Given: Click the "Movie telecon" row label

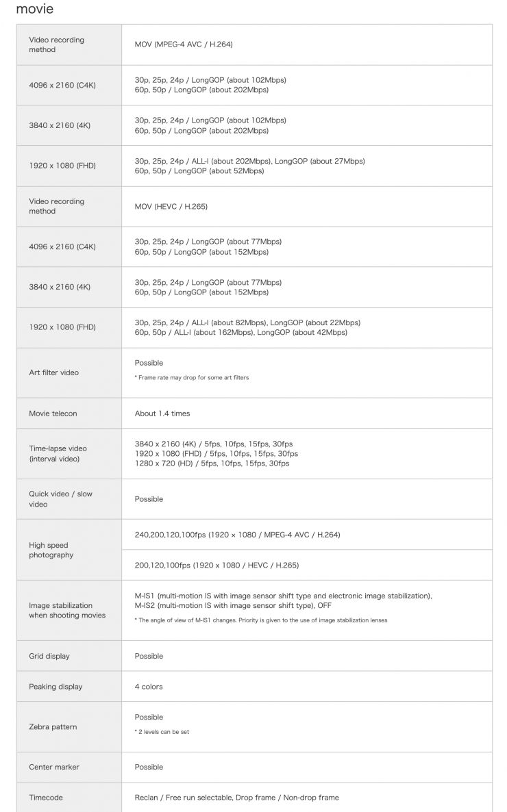Looking at the screenshot, I should pos(53,414).
